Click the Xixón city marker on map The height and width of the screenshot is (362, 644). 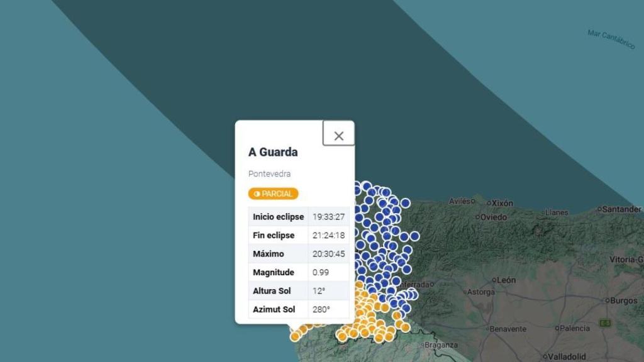point(489,203)
